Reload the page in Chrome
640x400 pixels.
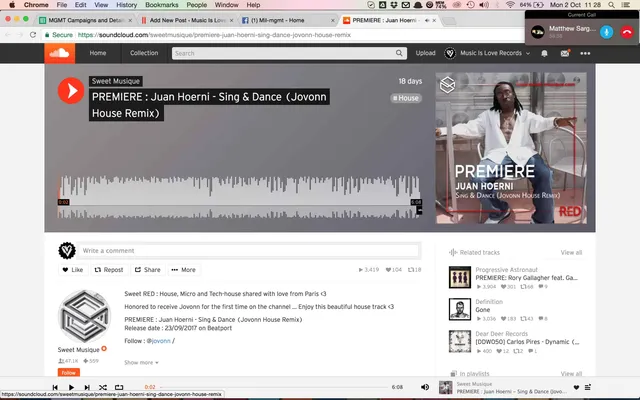[33, 35]
